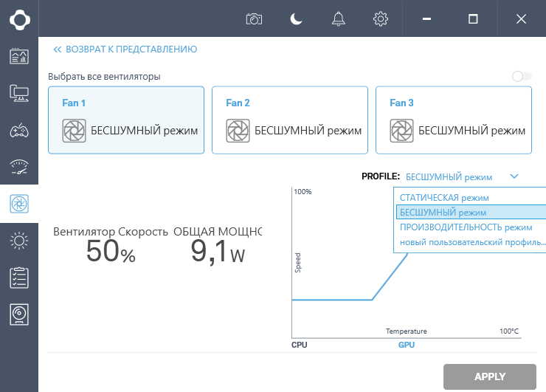Click the APPLY button
The image size is (546, 392).
tap(489, 376)
